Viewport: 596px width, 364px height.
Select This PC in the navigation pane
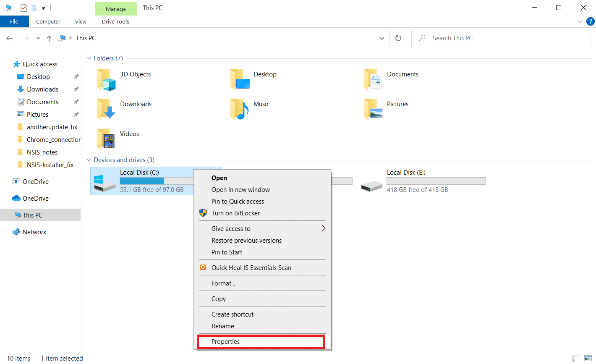tap(40, 215)
